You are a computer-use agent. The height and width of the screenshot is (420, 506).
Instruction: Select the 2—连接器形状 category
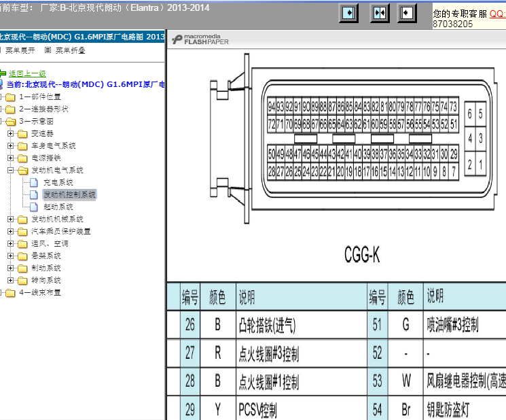(44, 109)
